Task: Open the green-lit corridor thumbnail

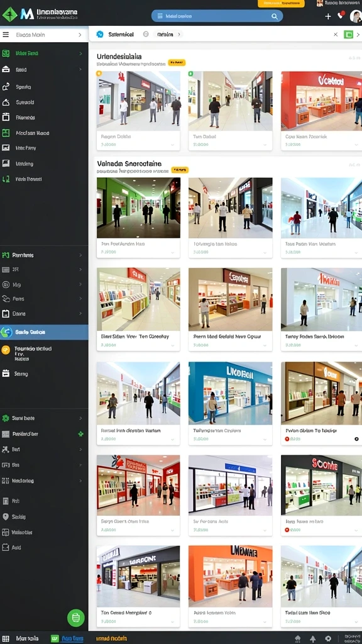Action: [138, 208]
